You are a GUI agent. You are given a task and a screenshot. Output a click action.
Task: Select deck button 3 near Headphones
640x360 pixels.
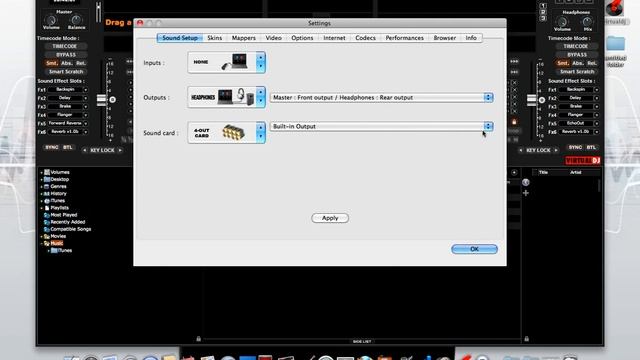pyautogui.click(x=543, y=18)
